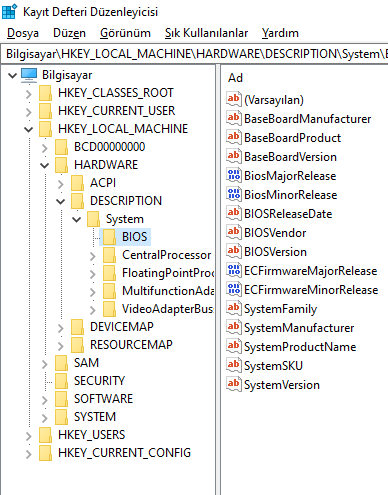This screenshot has width=388, height=495.
Task: Select the Bilgisayar computer icon
Action: 29,75
